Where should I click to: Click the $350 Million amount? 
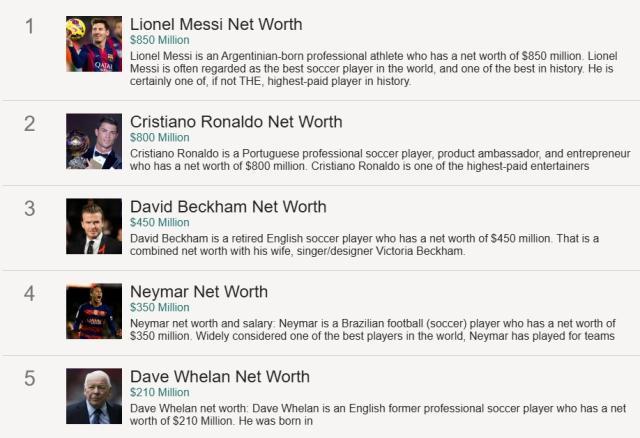tap(159, 308)
